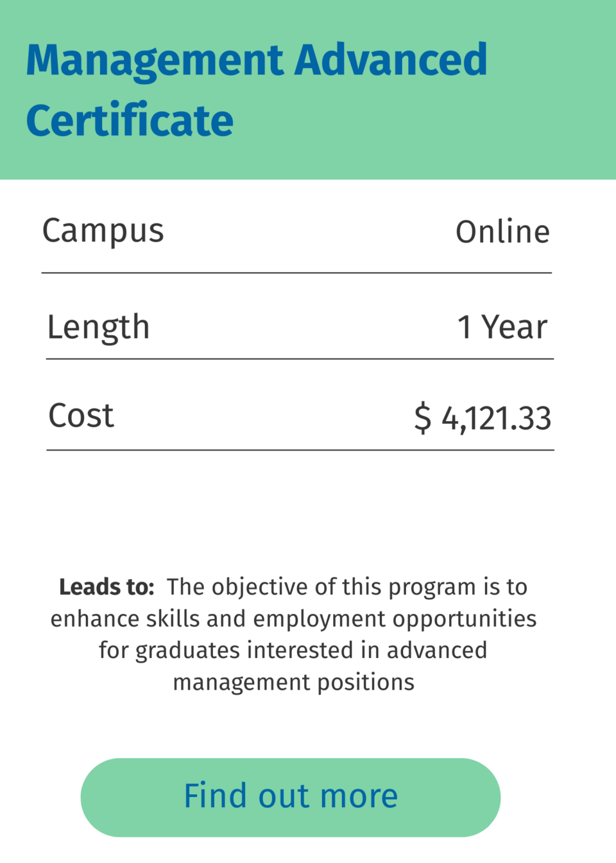Viewport: 616px width, 863px height.
Task: Click the divider line under the Length row
Action: (300, 359)
